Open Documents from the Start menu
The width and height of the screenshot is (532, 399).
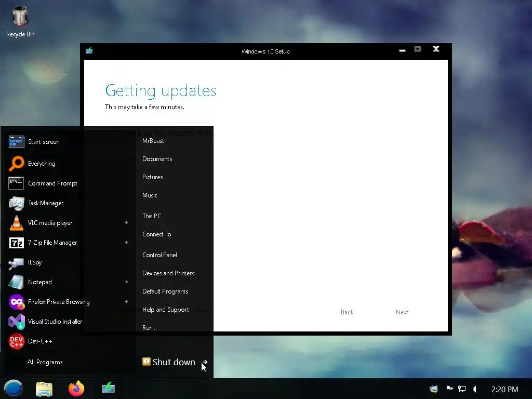tap(157, 159)
